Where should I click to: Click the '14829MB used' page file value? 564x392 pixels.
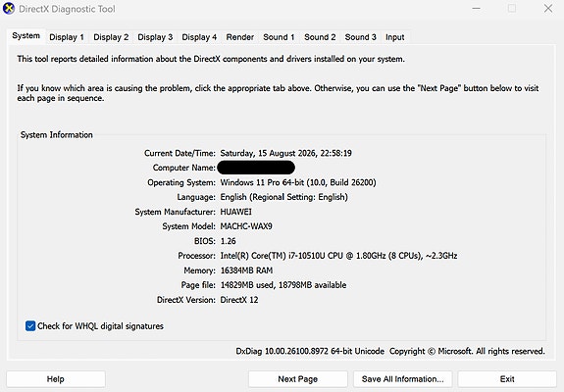coord(246,285)
